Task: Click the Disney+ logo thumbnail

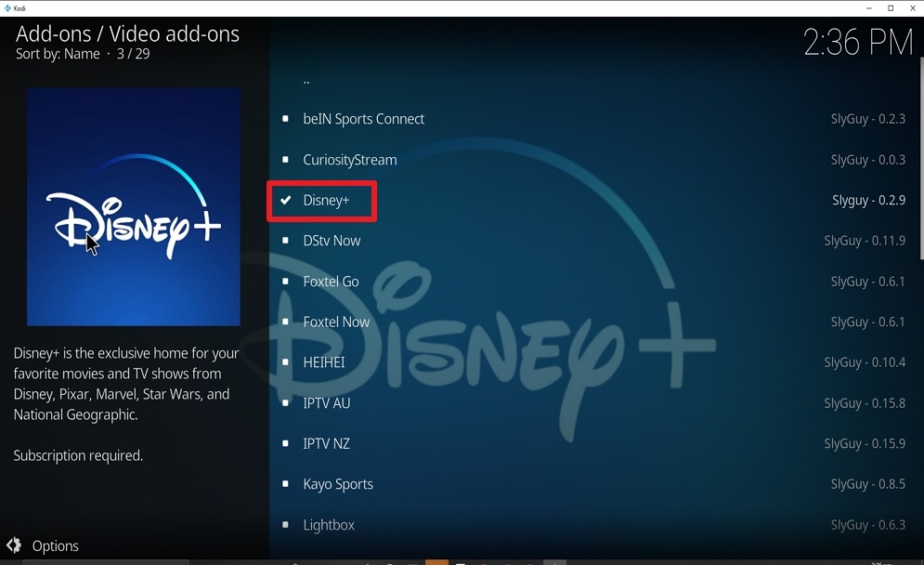Action: pos(133,206)
